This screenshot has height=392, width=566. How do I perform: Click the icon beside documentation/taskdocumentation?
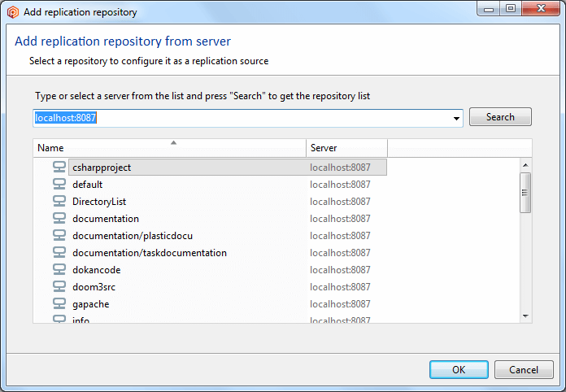[x=59, y=252]
